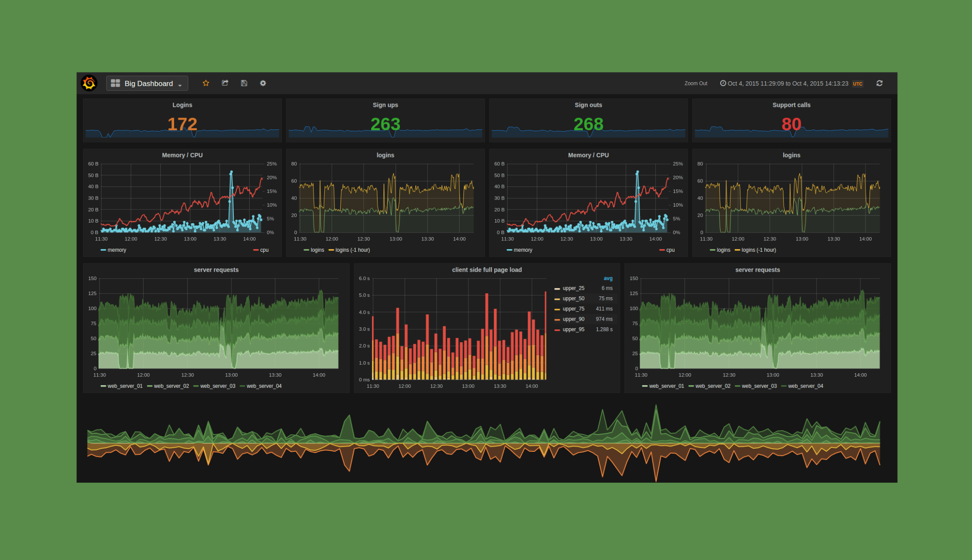Toggle memory series in first Memory/CPU legend

point(114,250)
